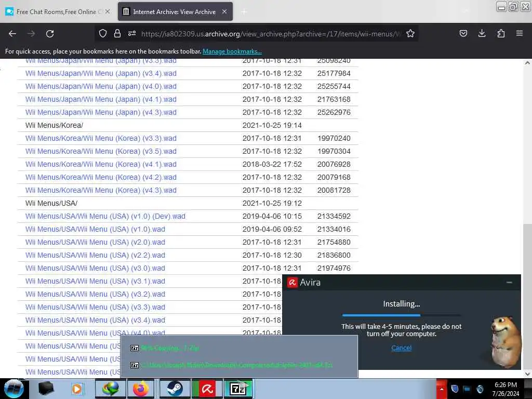Screen dimensions: 532x399
Task: Download Wii Menu (USA) (v3.4).wad
Action: click(x=95, y=320)
